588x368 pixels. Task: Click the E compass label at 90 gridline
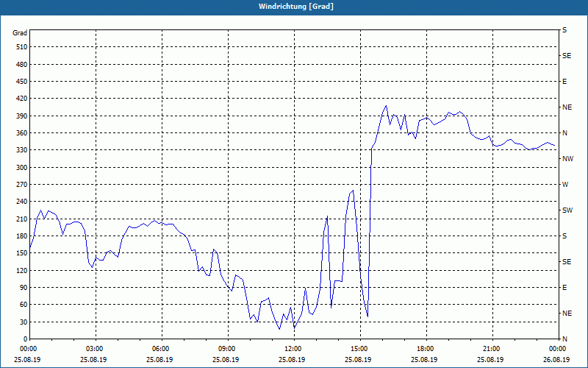(x=564, y=287)
